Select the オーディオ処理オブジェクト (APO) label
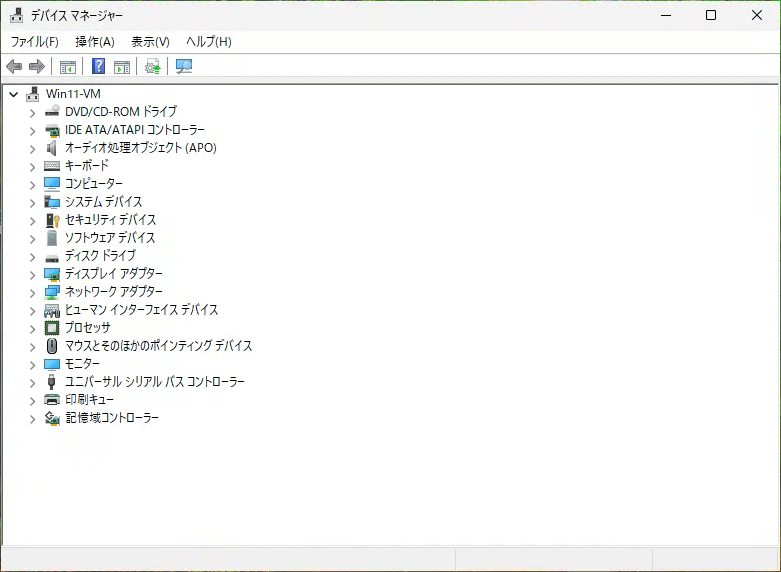Screen dimensions: 781x572 (x=141, y=148)
